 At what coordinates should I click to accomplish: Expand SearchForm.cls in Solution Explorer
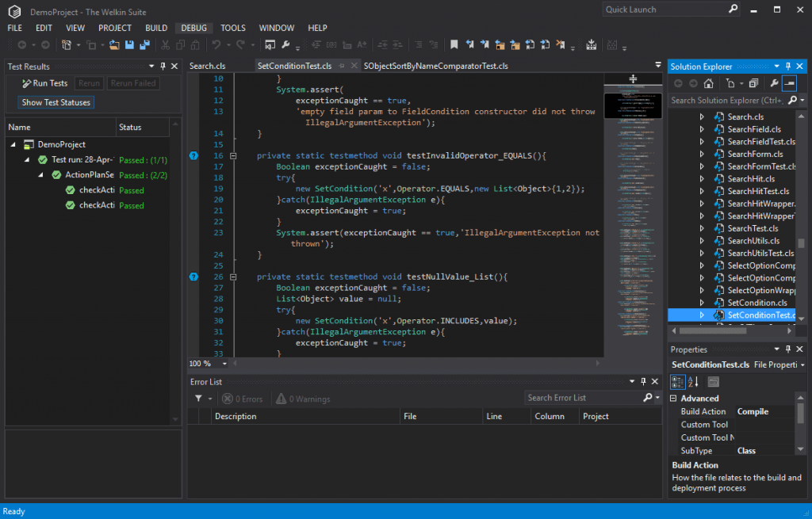pos(702,154)
